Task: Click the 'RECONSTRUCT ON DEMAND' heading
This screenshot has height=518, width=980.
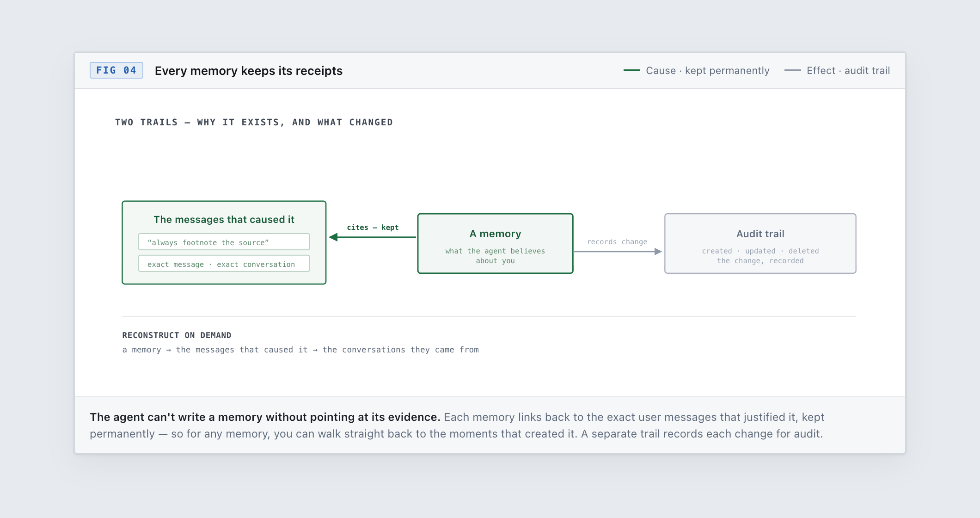Action: point(177,335)
